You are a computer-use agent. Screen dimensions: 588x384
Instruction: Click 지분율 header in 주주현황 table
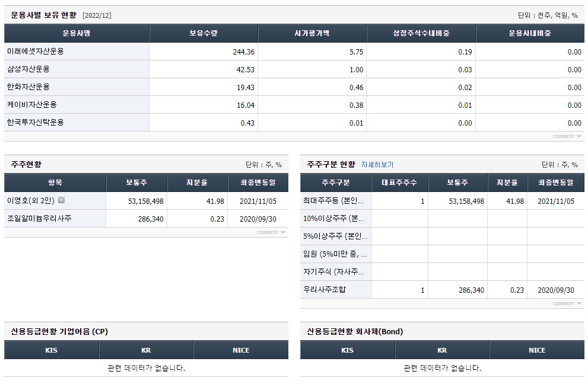(x=197, y=183)
